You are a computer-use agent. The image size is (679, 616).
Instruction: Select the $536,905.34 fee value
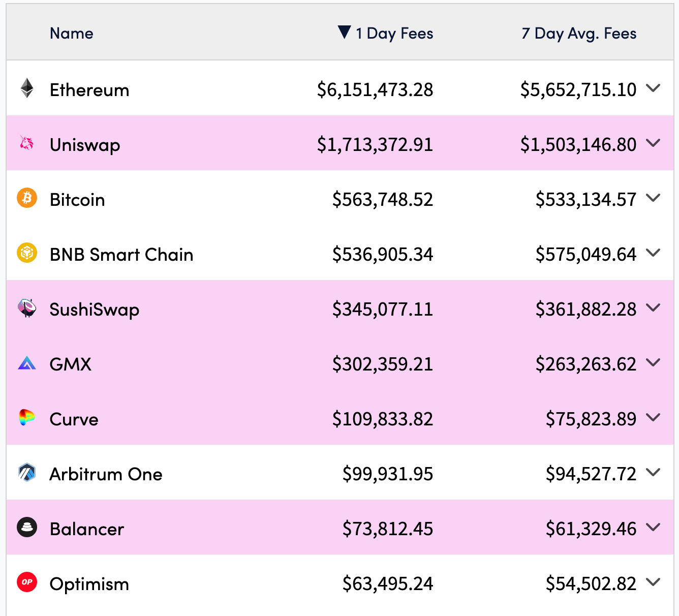click(383, 255)
